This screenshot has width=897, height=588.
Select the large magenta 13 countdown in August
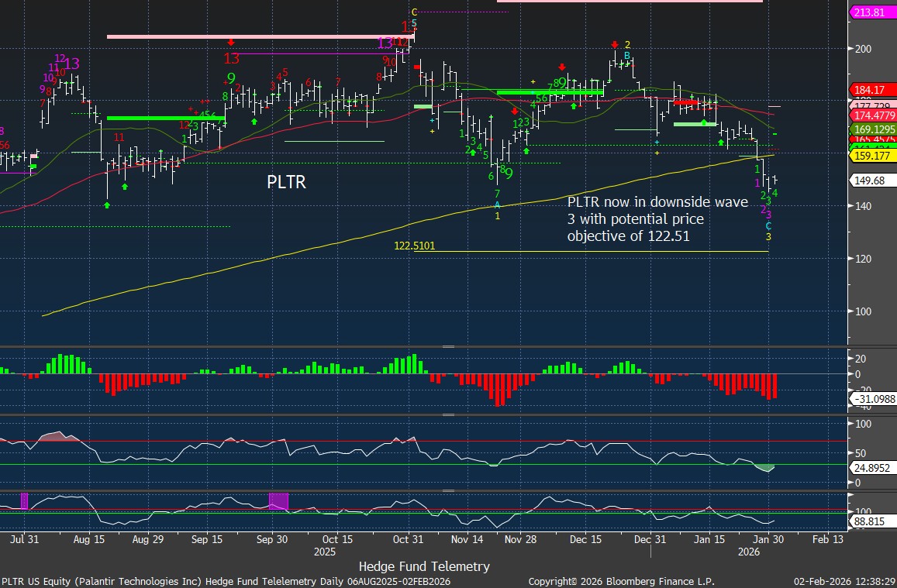[72, 64]
